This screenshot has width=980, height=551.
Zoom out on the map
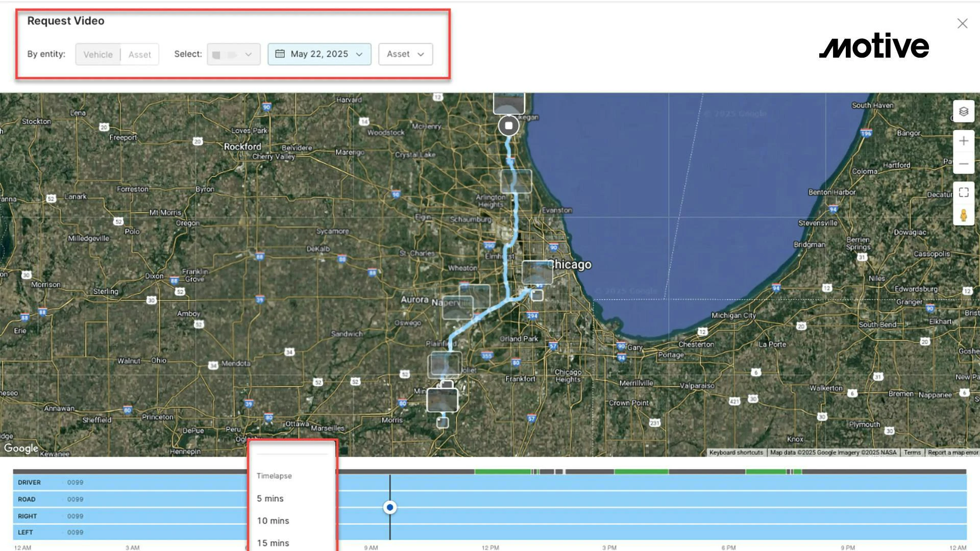[963, 164]
